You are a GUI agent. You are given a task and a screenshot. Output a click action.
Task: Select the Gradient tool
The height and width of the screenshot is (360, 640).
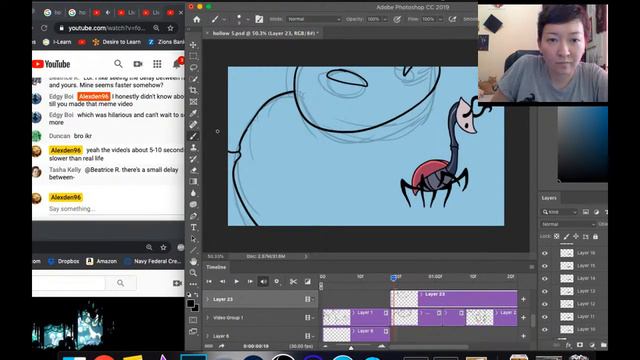[x=193, y=182]
